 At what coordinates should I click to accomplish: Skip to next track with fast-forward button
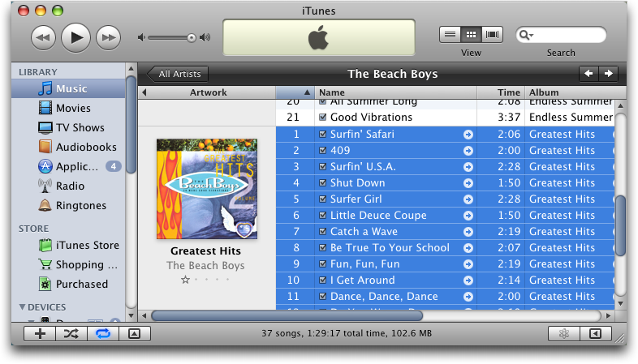108,38
